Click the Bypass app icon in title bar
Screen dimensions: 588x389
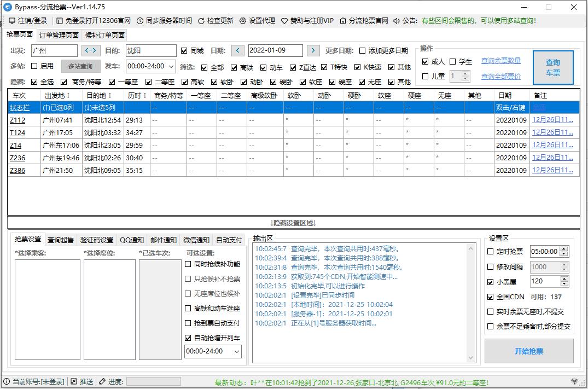8,7
